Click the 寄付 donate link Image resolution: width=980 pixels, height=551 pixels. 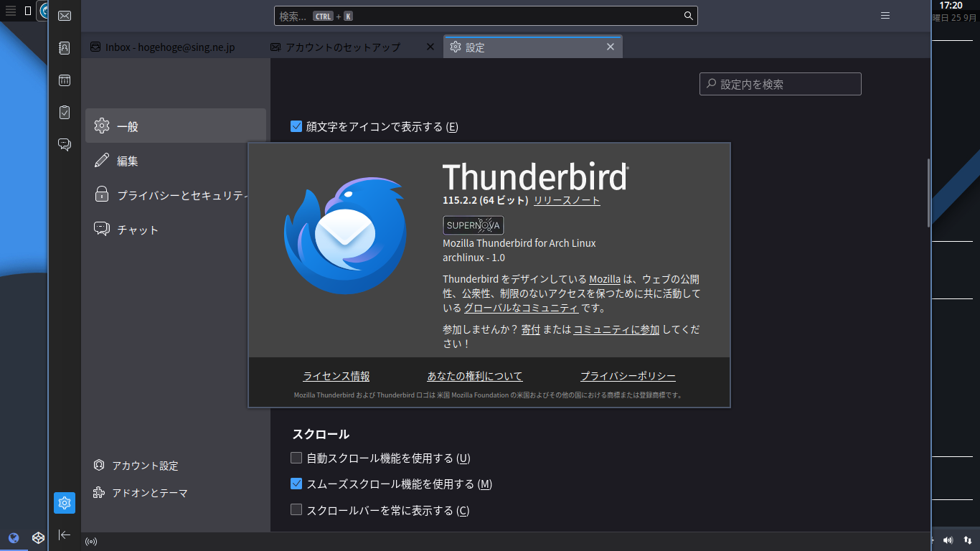pyautogui.click(x=531, y=330)
